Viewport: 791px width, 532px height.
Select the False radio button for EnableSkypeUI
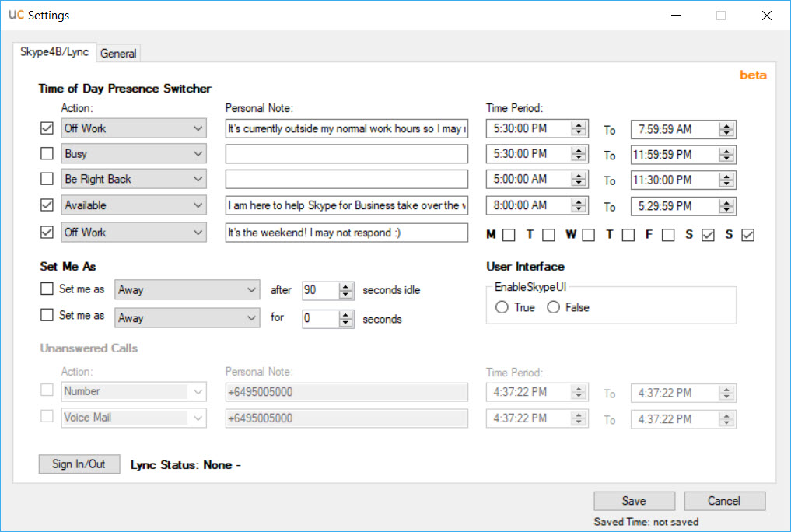point(554,307)
